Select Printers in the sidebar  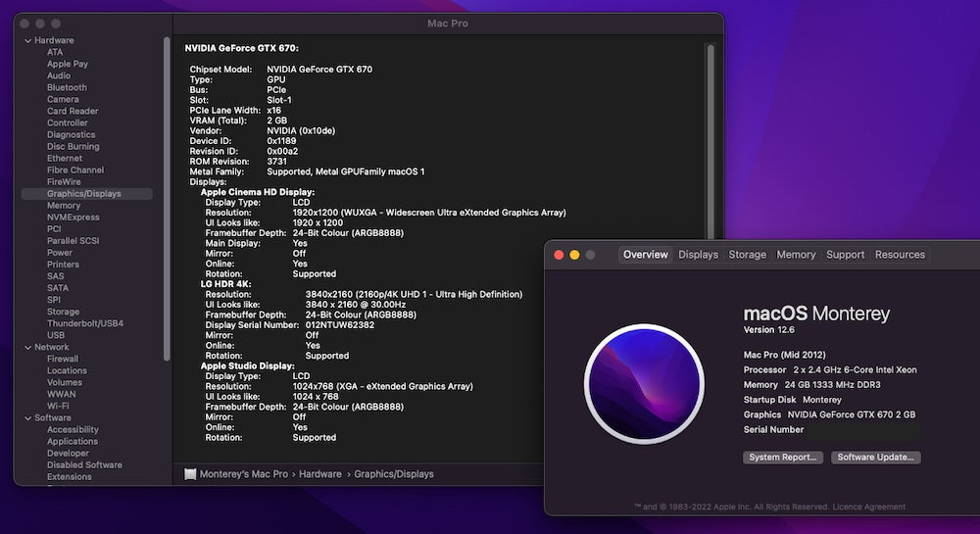pyautogui.click(x=63, y=265)
